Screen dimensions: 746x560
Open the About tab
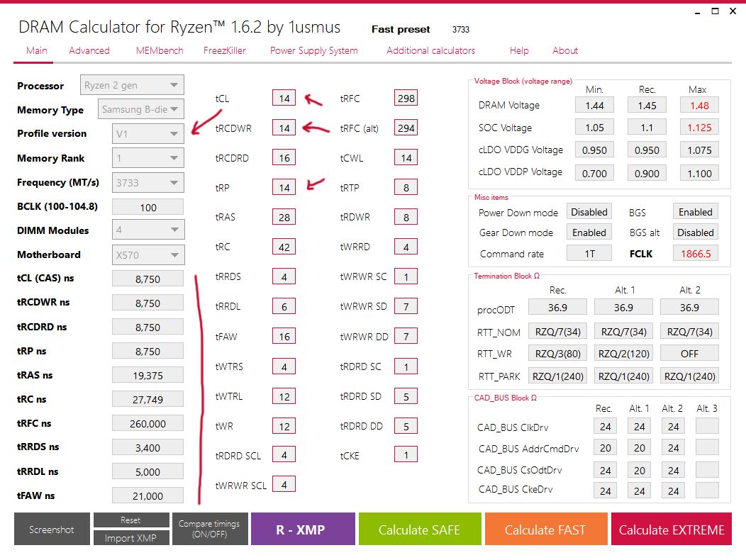[565, 50]
